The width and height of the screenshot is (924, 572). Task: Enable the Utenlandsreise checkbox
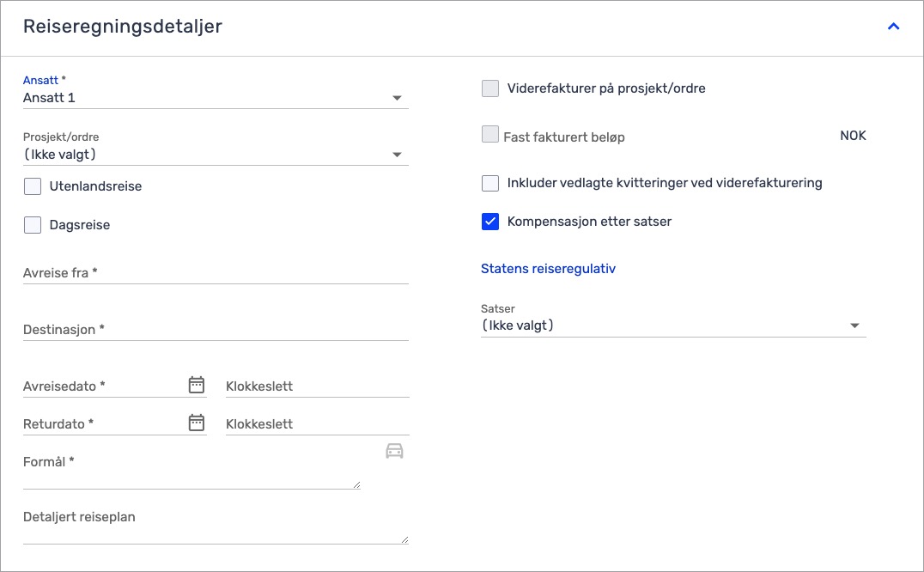click(x=33, y=186)
